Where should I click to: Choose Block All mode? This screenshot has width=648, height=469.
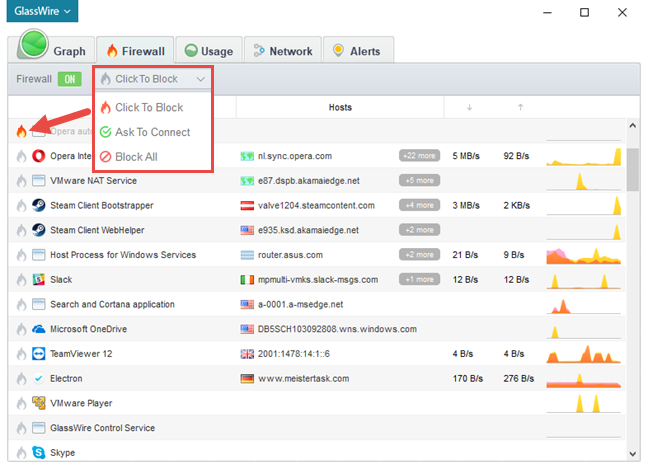tap(129, 157)
